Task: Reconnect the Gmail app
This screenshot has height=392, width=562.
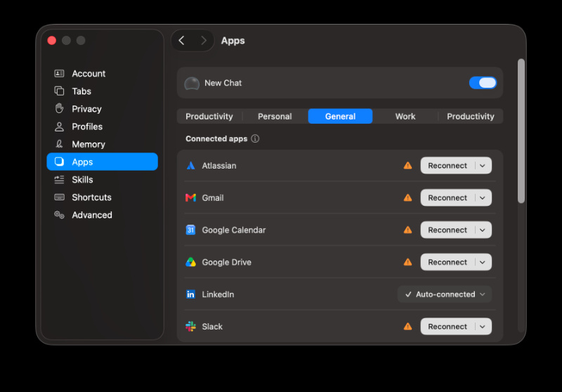Action: click(447, 198)
